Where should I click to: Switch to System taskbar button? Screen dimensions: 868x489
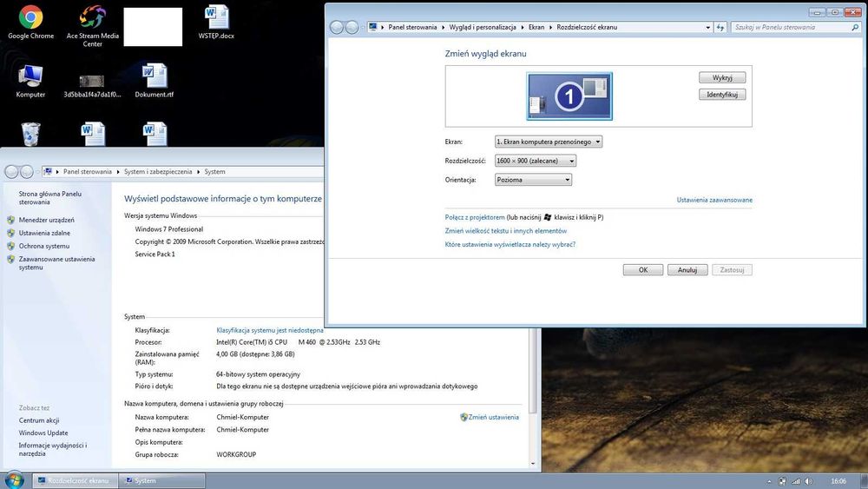162,480
